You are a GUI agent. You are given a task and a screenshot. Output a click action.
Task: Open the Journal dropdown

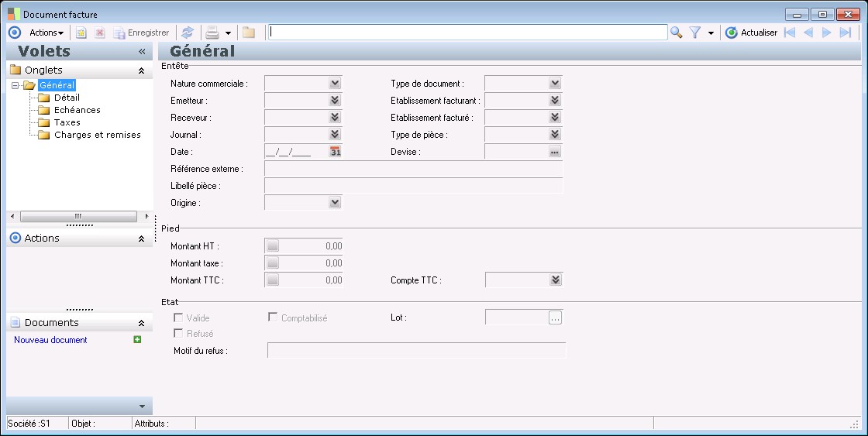(x=334, y=135)
